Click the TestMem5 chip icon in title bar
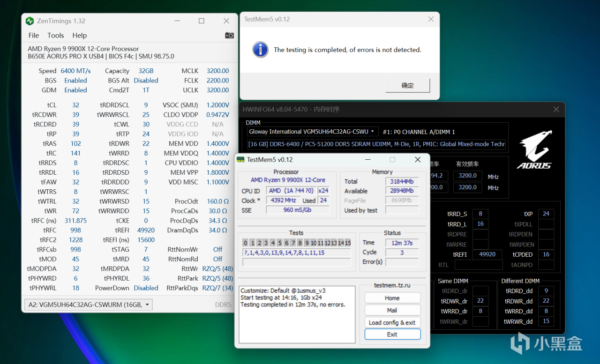600x364 pixels. click(x=240, y=160)
